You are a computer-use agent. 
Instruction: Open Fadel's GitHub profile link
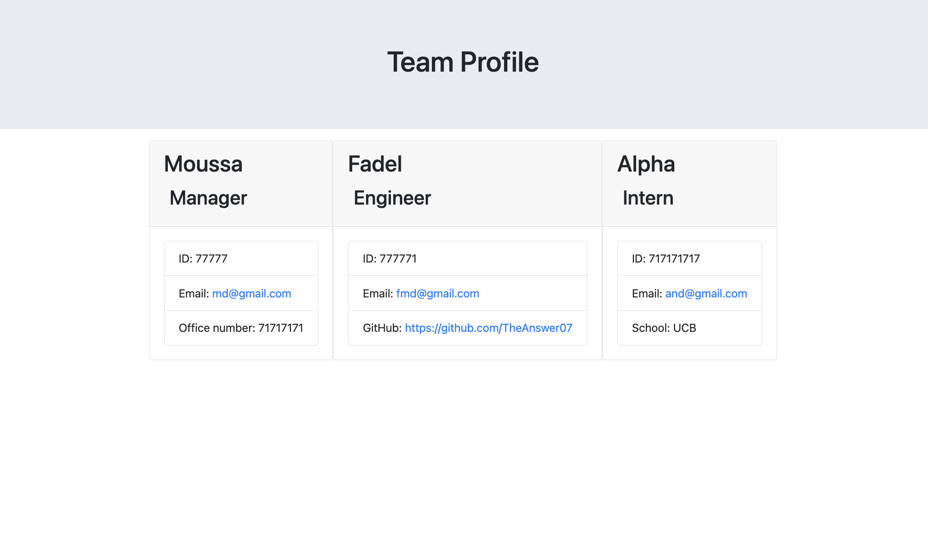tap(488, 328)
